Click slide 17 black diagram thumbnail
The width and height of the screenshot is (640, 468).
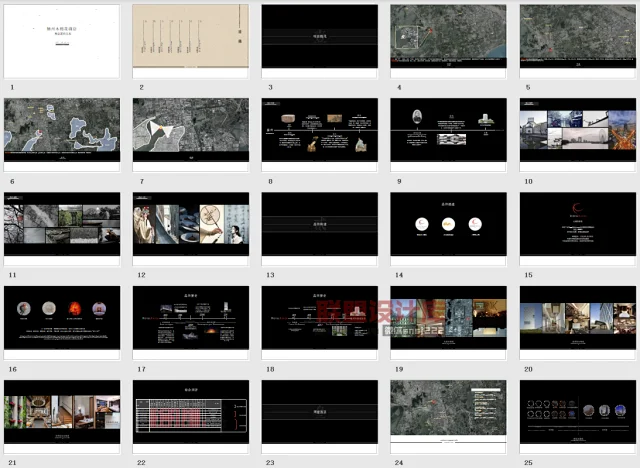(x=191, y=318)
